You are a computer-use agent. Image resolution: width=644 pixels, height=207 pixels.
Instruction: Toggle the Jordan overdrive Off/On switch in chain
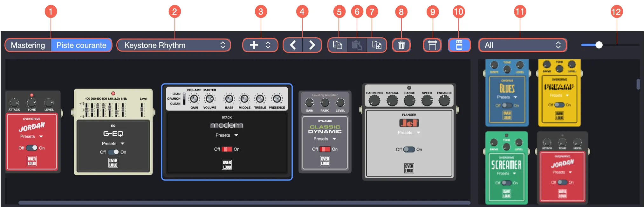(31, 148)
